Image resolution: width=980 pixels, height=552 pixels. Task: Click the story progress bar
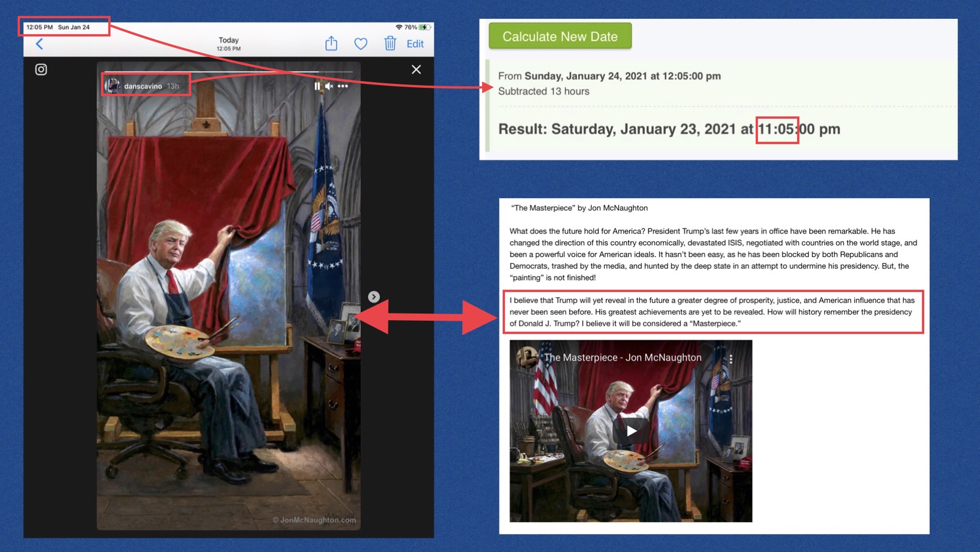tap(229, 72)
